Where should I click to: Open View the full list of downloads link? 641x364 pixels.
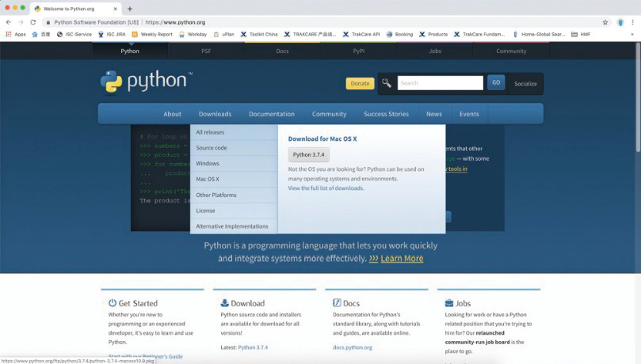tap(326, 188)
